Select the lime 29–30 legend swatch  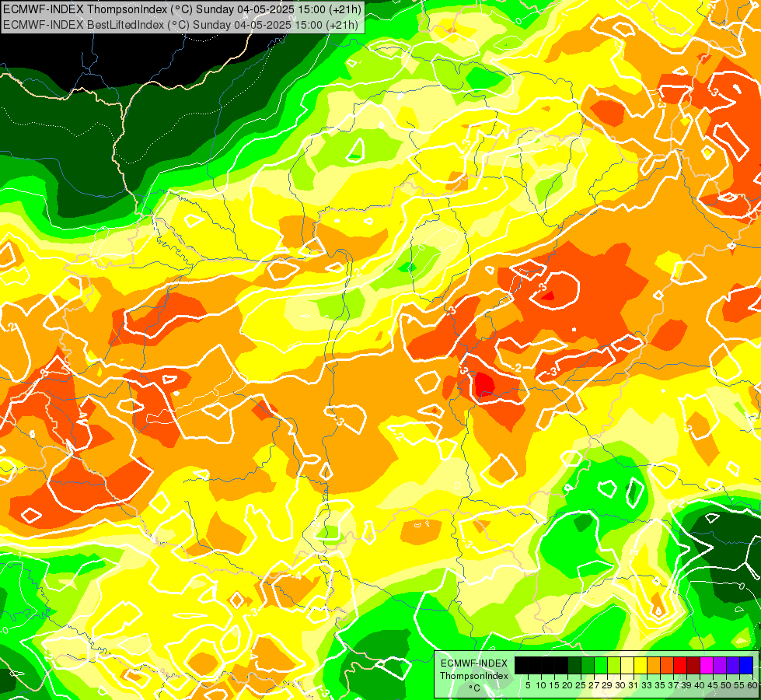coord(614,666)
